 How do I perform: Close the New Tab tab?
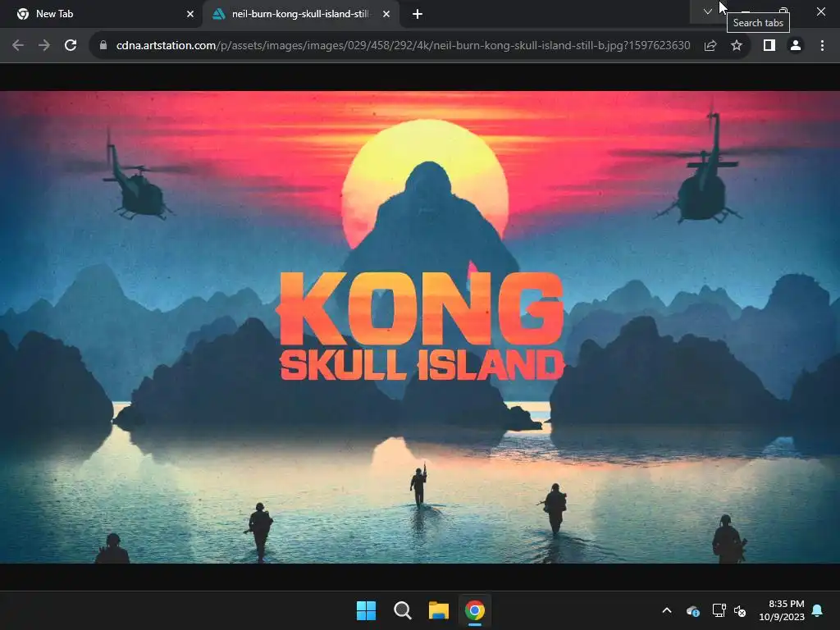[190, 14]
